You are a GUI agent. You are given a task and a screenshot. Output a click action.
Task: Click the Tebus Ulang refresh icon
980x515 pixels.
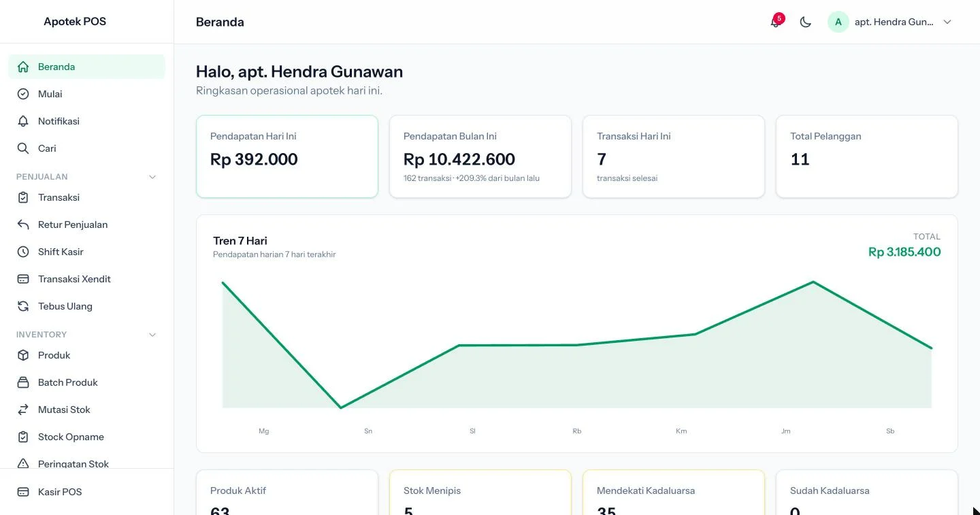click(23, 306)
